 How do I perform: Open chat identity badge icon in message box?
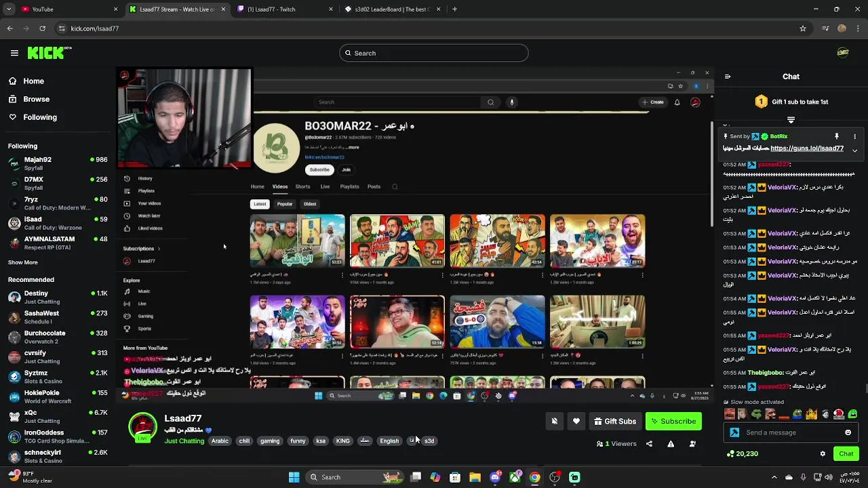coord(734,432)
